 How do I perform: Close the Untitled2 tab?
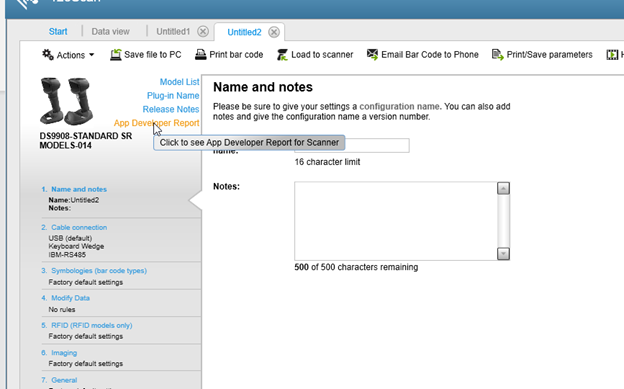[274, 32]
